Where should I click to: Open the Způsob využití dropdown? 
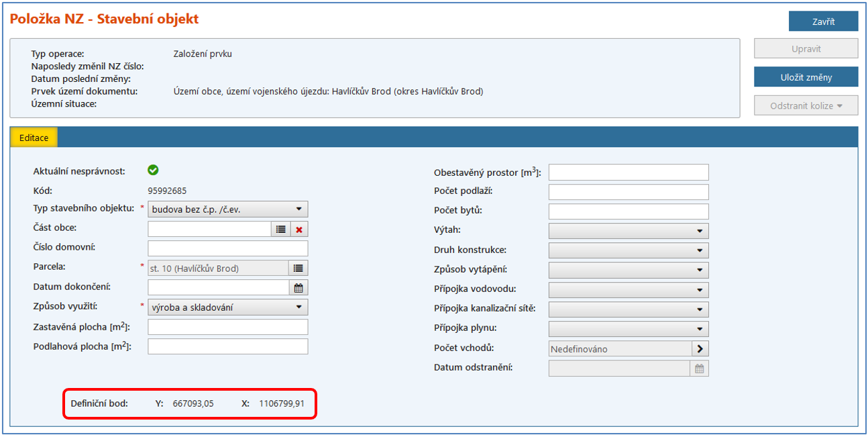227,307
